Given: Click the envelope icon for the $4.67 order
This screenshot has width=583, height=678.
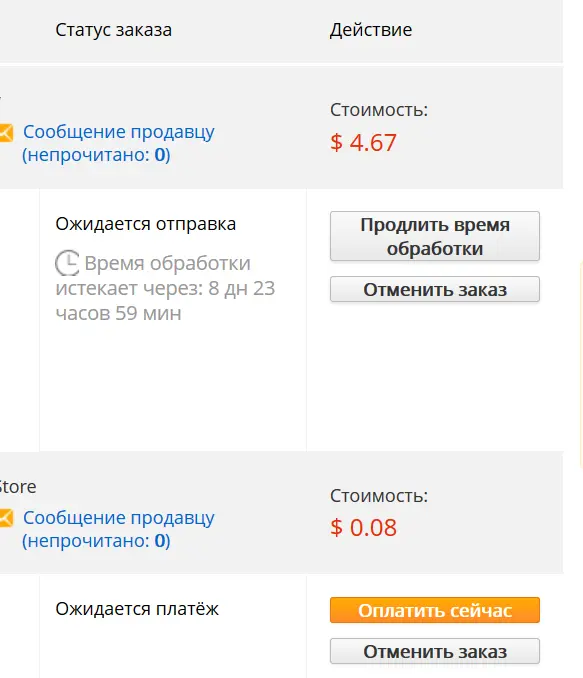Looking at the screenshot, I should coord(6,133).
